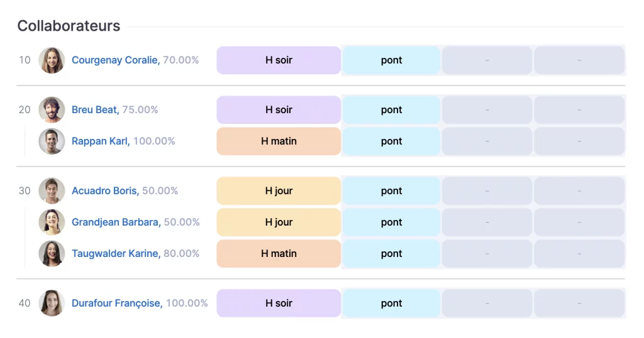Click Grandjean Barbara's profile photo
Screen dimensions: 644x338
52,222
